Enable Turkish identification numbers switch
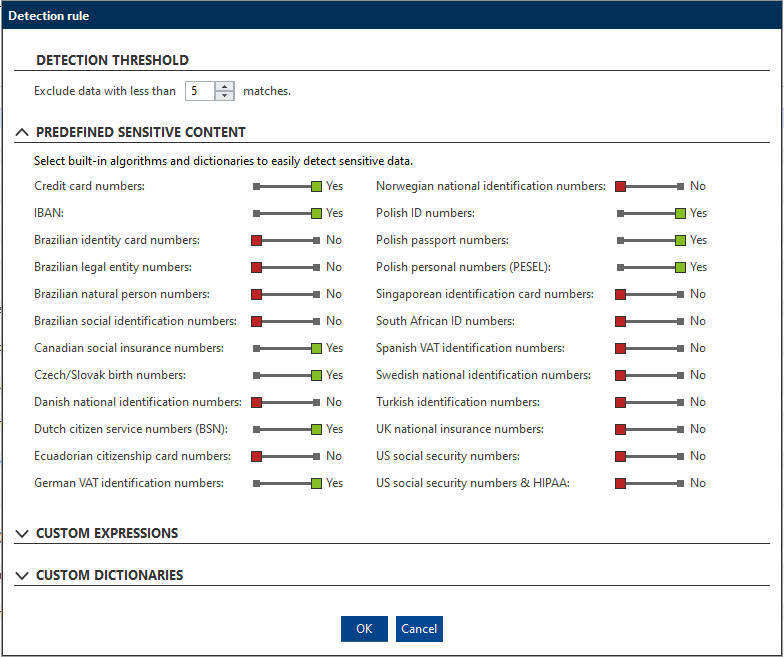784x657 pixels. (650, 402)
